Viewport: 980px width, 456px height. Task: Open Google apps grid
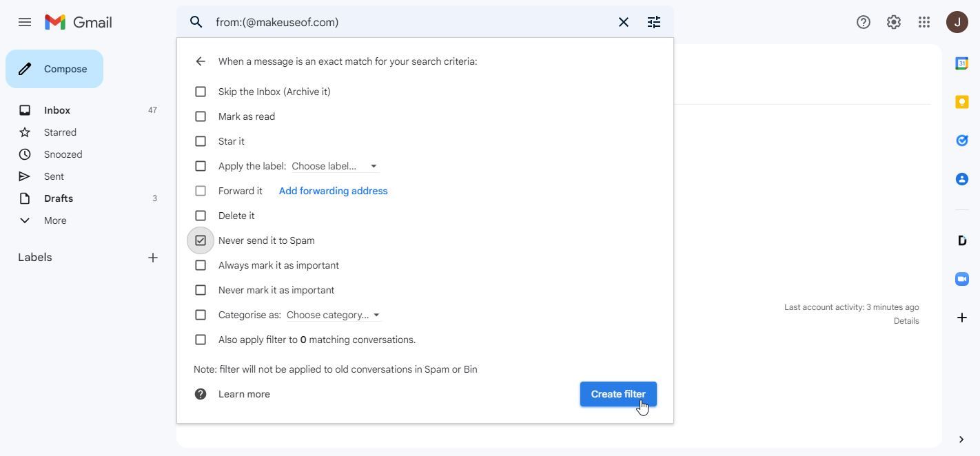pos(924,22)
